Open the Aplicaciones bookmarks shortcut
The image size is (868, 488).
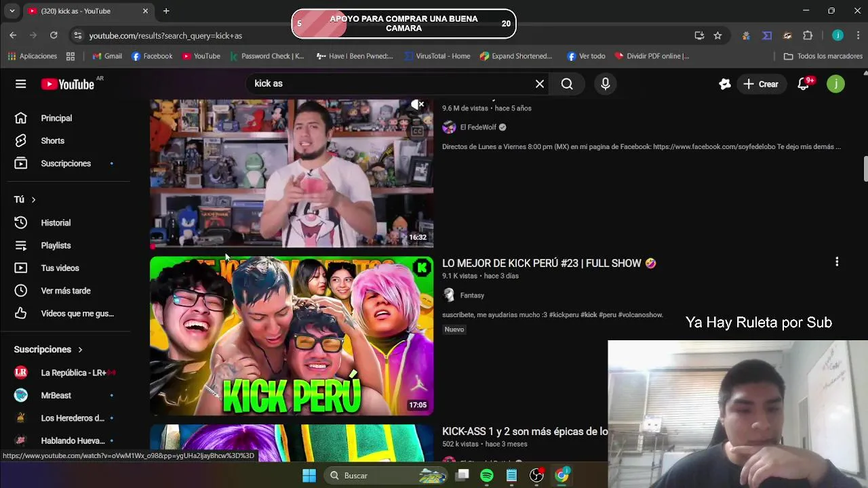click(33, 56)
